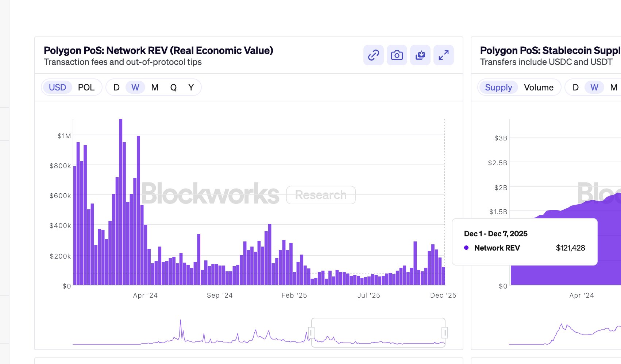Set REV chart to Yearly interval

[x=191, y=88]
